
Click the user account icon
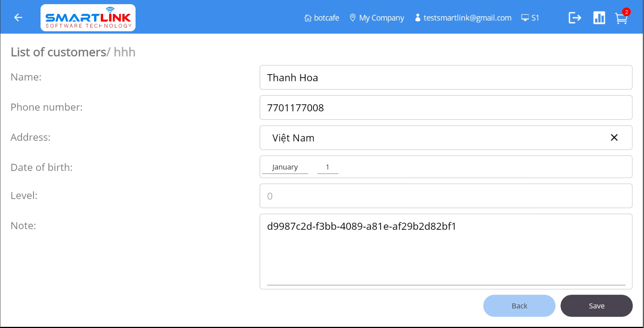point(417,18)
